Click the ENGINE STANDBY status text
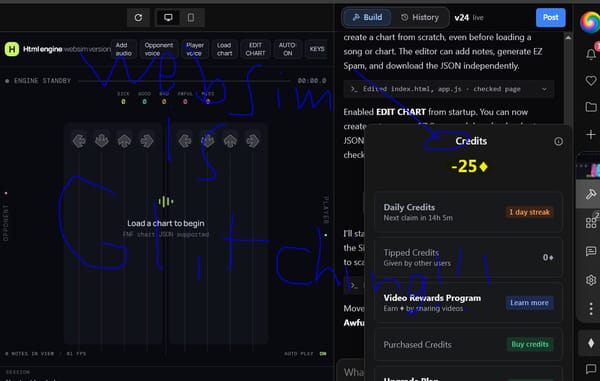The image size is (600, 381). tap(42, 81)
